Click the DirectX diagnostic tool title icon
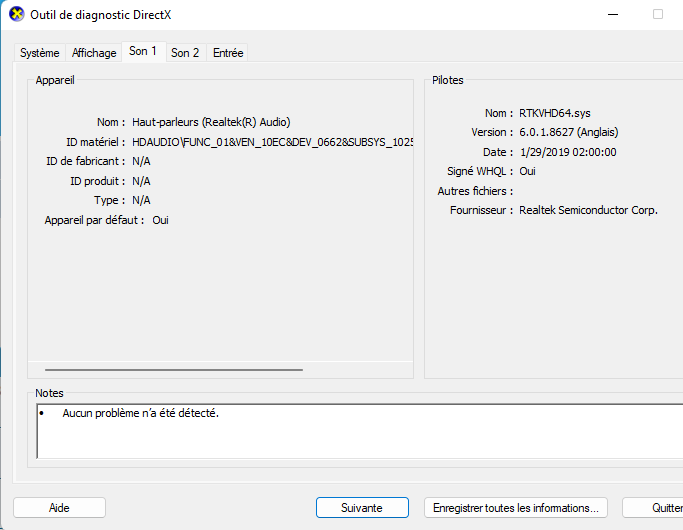This screenshot has width=683, height=530. 17,14
